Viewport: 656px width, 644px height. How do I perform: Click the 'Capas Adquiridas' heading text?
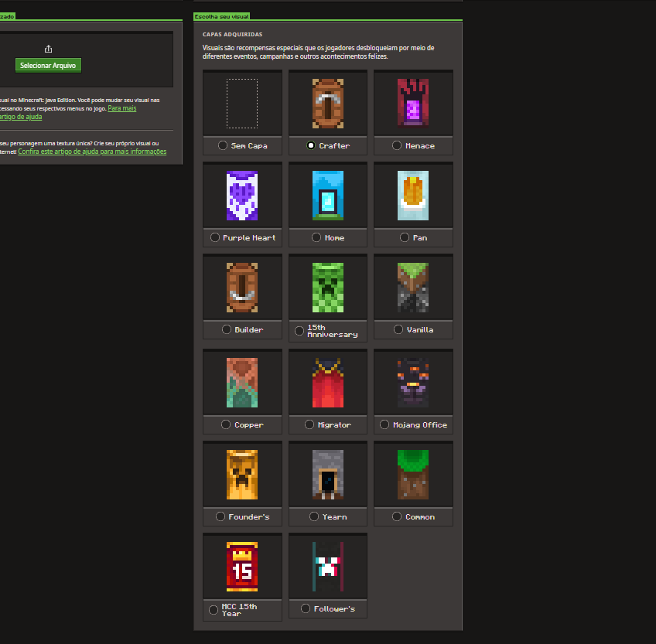(233, 34)
